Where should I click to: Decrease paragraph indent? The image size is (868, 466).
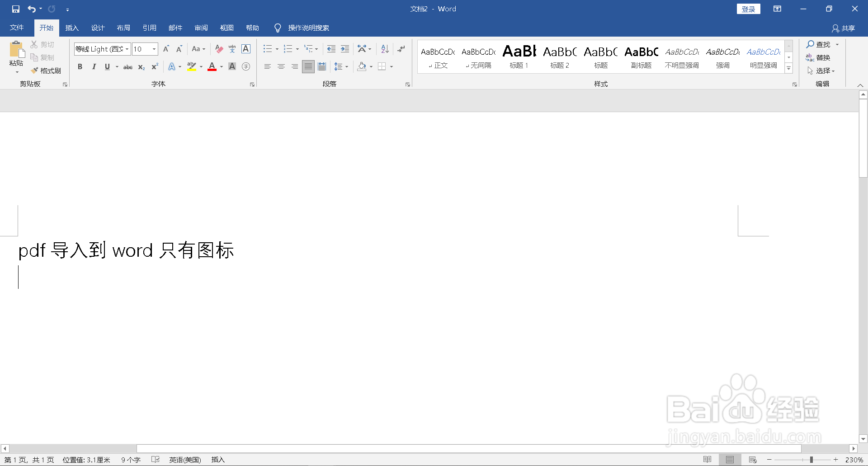click(331, 49)
